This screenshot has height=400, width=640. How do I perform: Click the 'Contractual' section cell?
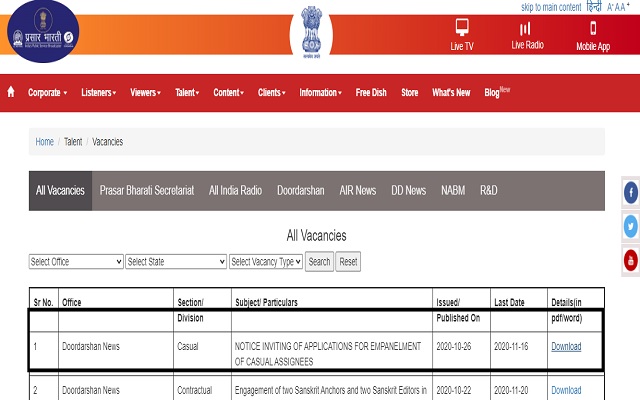(194, 391)
